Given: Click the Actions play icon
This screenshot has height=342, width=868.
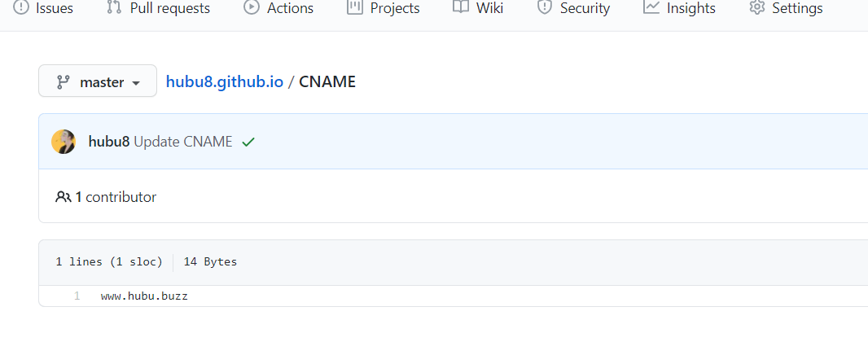Looking at the screenshot, I should tap(251, 7).
